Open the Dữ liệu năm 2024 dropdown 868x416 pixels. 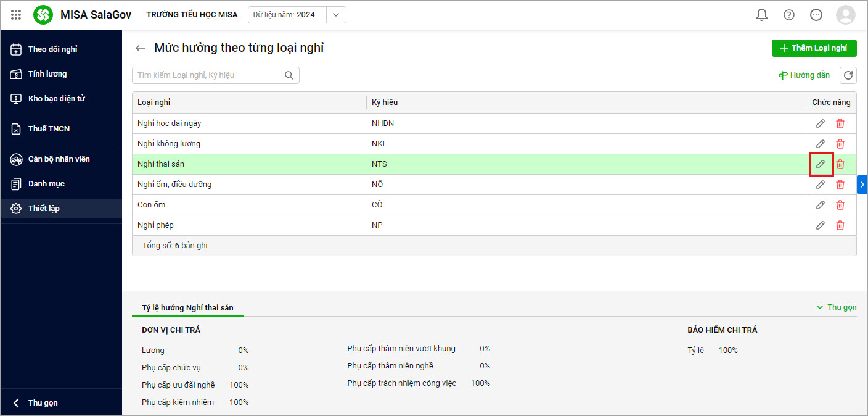[335, 15]
